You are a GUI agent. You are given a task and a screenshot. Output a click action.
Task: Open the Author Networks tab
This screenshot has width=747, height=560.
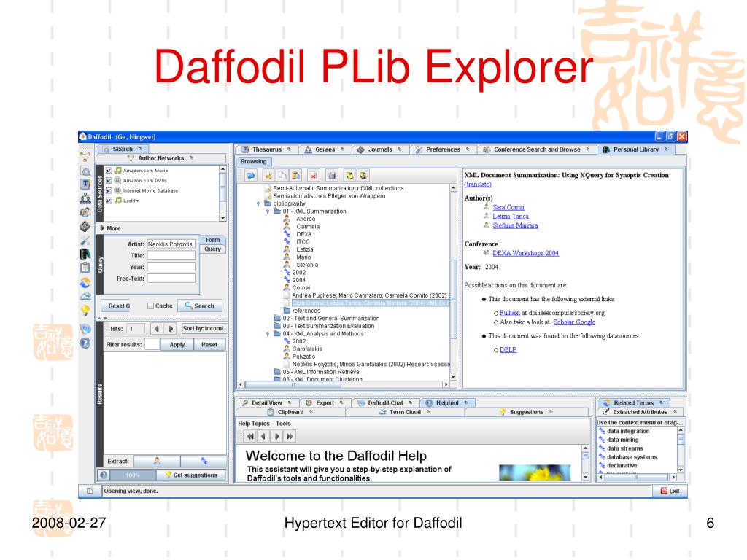(x=160, y=158)
